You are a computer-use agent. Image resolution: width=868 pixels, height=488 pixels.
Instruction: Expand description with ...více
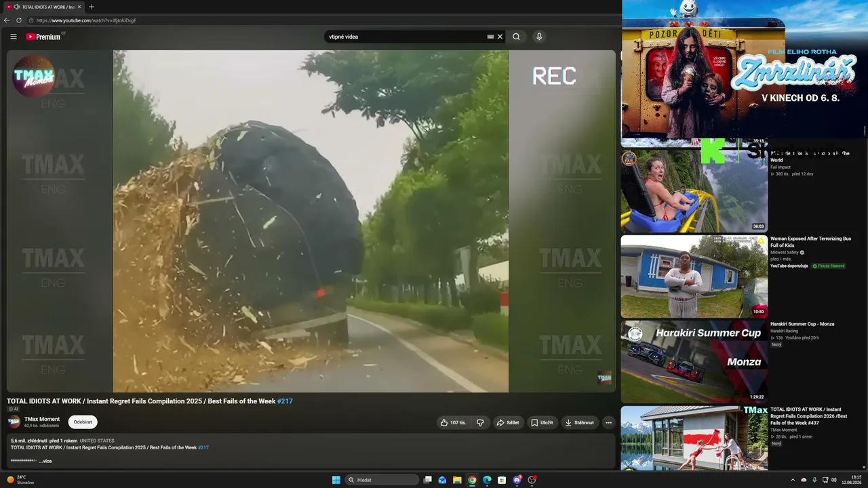pyautogui.click(x=45, y=461)
